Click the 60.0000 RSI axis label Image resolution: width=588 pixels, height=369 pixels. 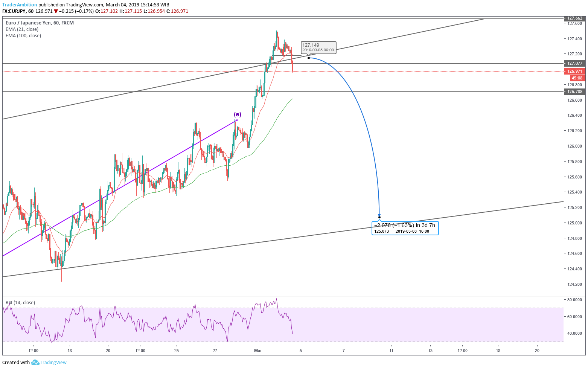coord(575,317)
